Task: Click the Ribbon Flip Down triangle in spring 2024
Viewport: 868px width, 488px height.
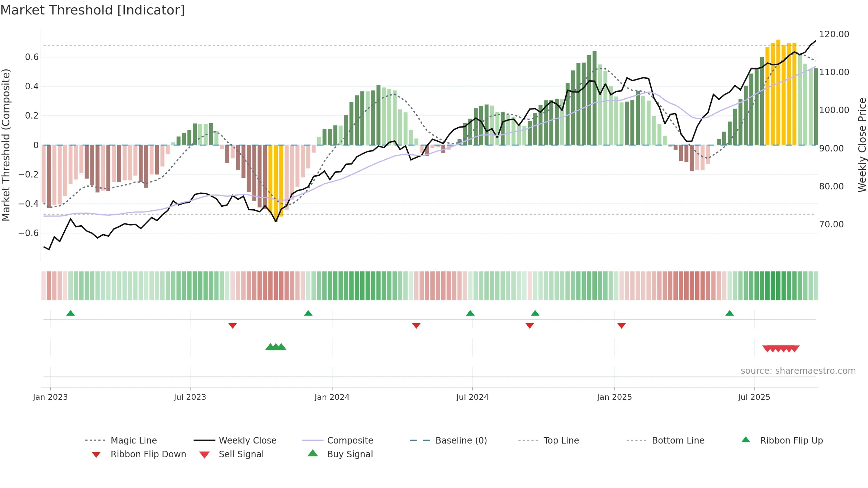Action: click(416, 326)
